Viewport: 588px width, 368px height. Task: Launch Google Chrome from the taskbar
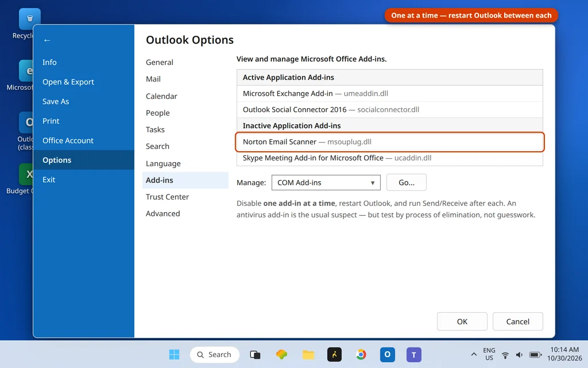361,354
